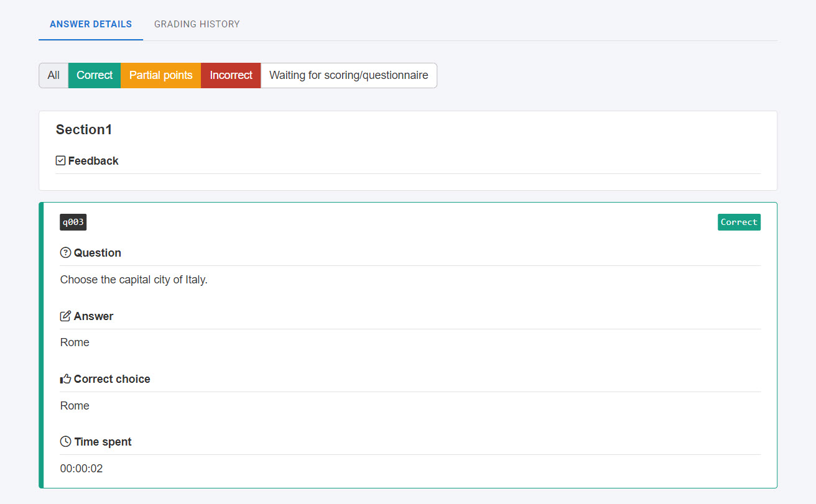816x504 pixels.
Task: Filter answers by Incorrect
Action: [231, 75]
